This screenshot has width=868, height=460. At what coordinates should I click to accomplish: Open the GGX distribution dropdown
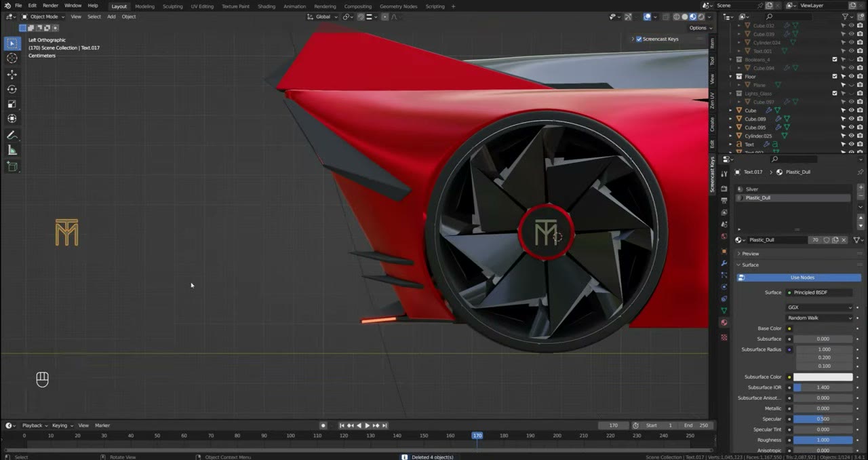(819, 307)
